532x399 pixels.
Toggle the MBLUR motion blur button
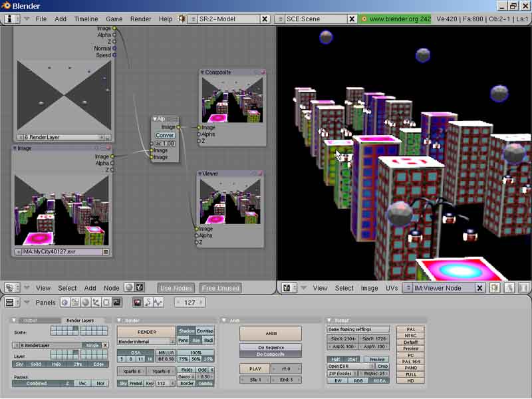(x=166, y=352)
